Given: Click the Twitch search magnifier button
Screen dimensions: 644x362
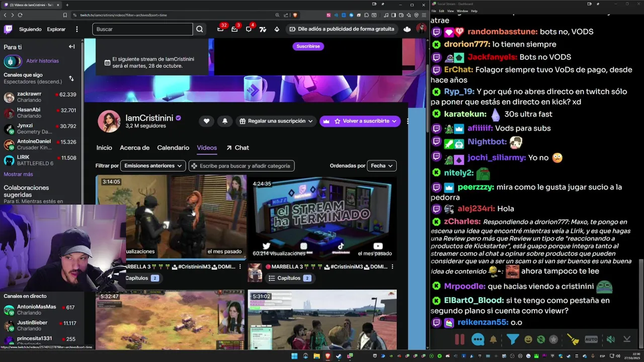Looking at the screenshot, I should coord(200,29).
